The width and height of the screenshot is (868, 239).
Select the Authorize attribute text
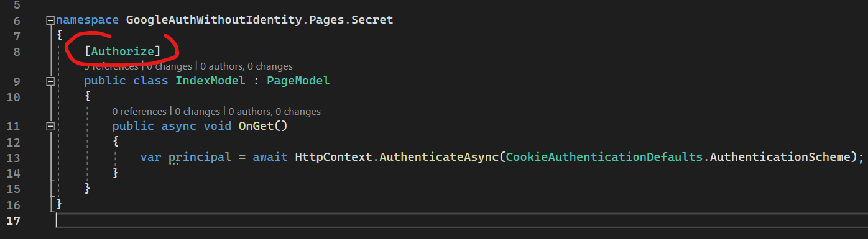click(x=122, y=51)
